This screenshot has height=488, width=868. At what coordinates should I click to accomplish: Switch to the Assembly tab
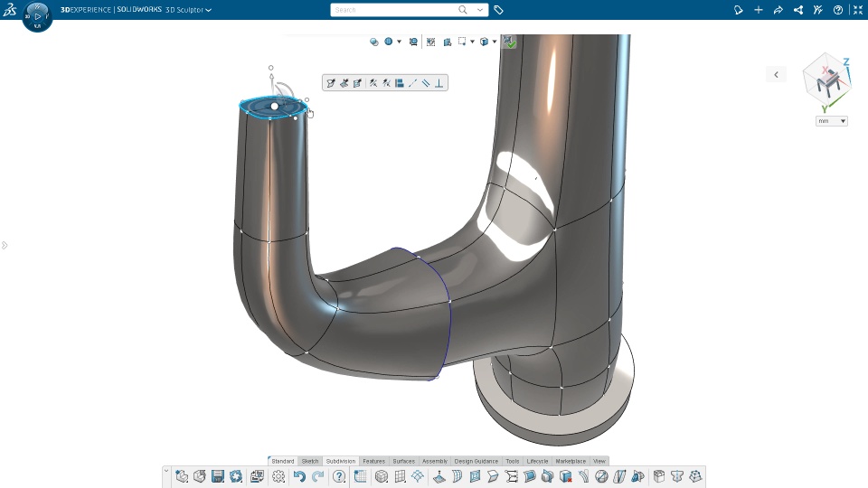pyautogui.click(x=435, y=461)
